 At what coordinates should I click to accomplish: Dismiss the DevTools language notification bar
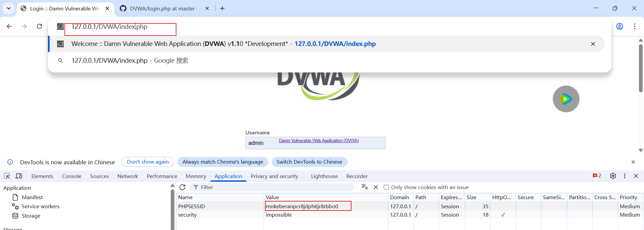[633, 162]
